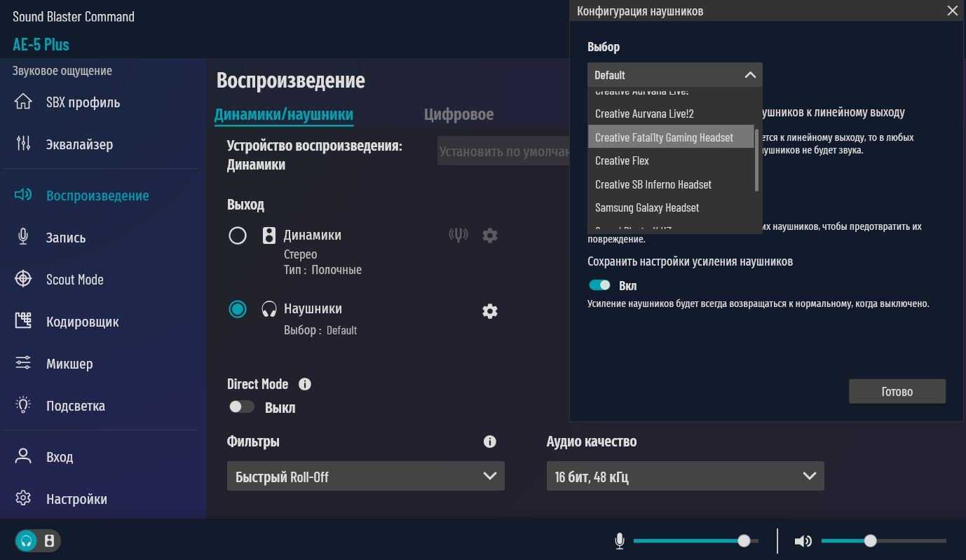966x560 pixels.
Task: Turn off the headphone gain save toggle
Action: (x=599, y=285)
